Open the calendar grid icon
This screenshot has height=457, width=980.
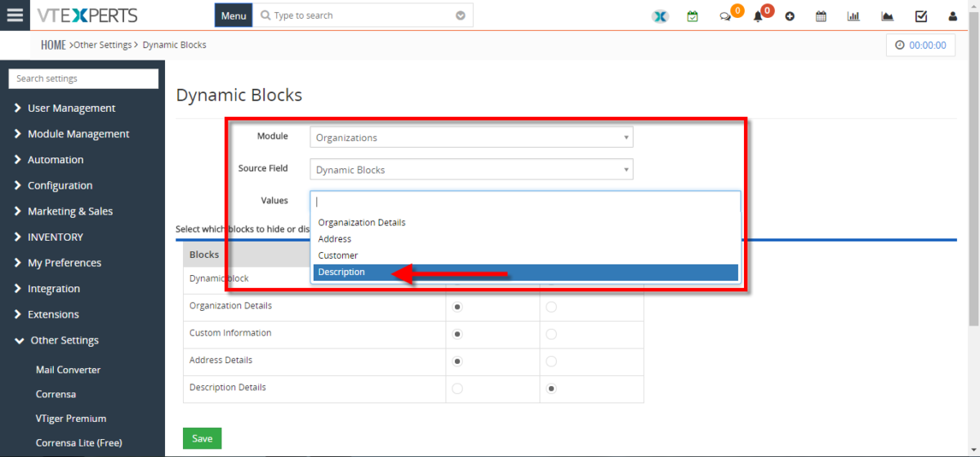pyautogui.click(x=822, y=16)
